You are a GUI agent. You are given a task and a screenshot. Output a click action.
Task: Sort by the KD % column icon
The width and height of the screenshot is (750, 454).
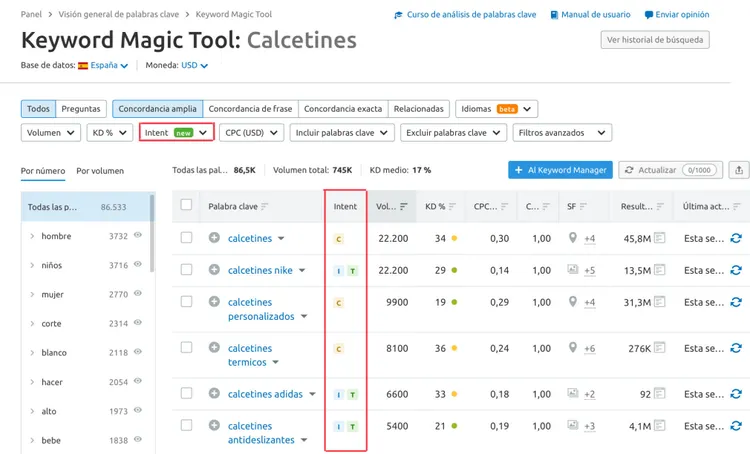452,206
